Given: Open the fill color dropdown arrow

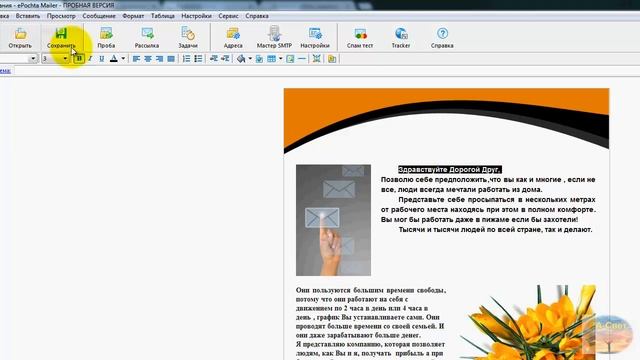Looking at the screenshot, I should tap(250, 59).
